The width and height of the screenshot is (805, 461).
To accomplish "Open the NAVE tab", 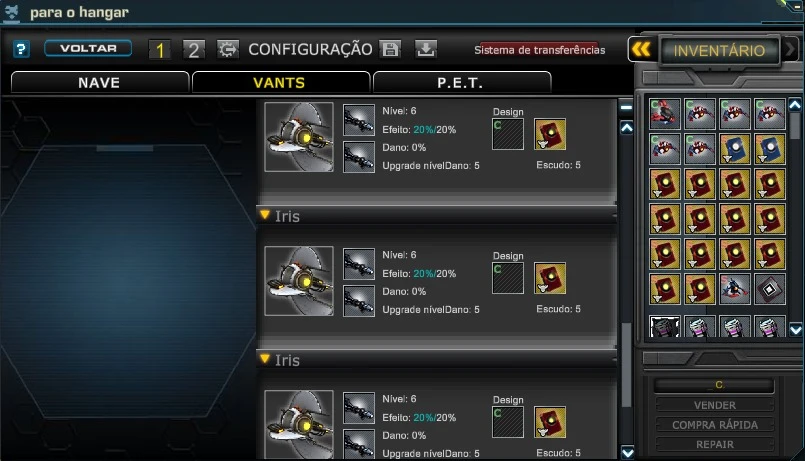I will (100, 83).
